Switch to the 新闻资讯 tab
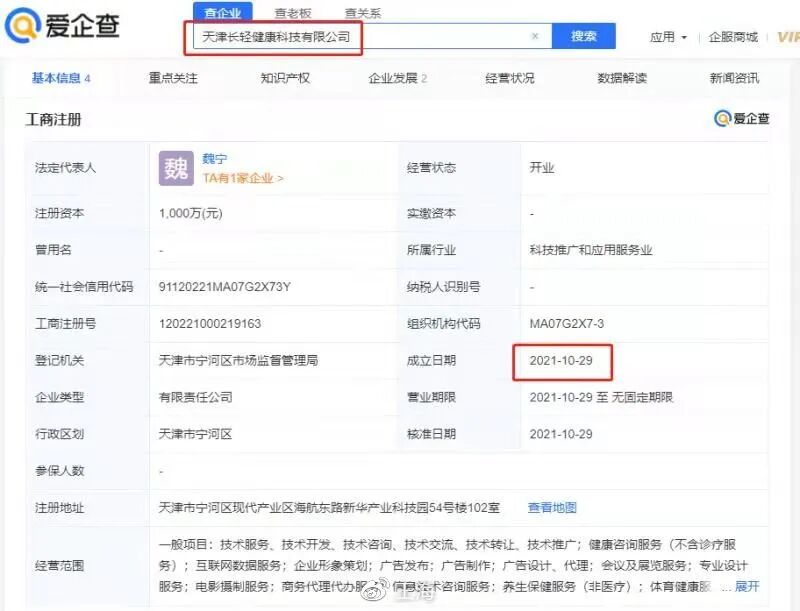Image resolution: width=800 pixels, height=611 pixels. (x=734, y=78)
